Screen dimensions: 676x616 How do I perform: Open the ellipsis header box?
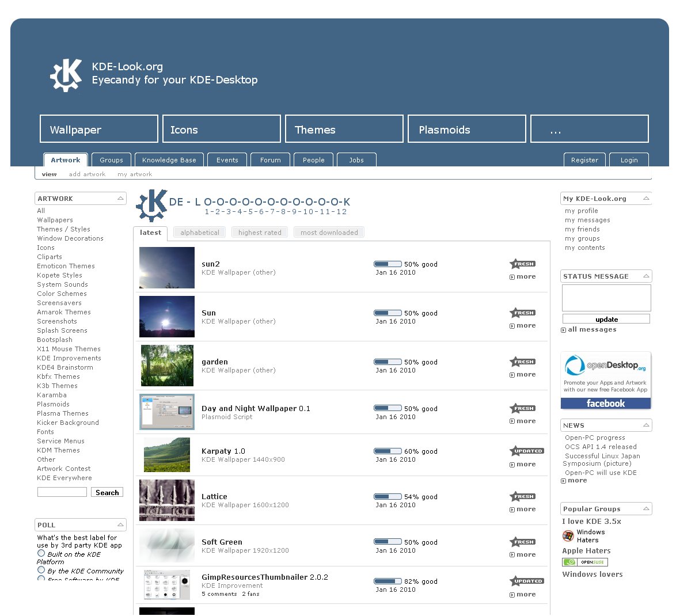point(590,128)
